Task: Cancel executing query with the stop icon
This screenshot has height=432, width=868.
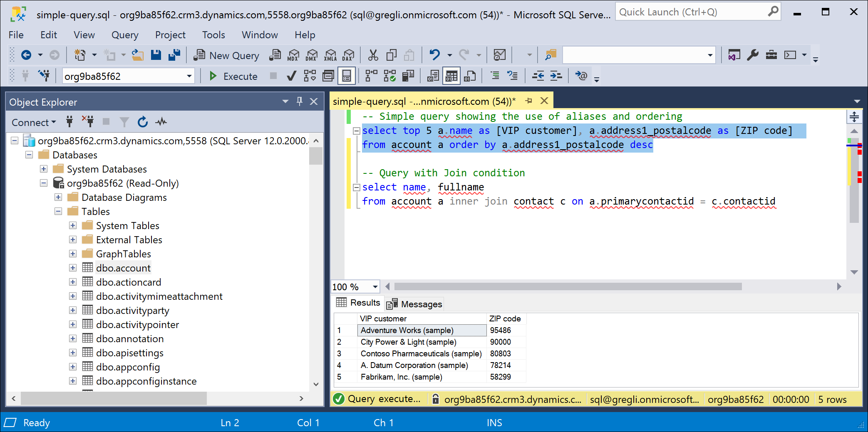Action: (273, 76)
